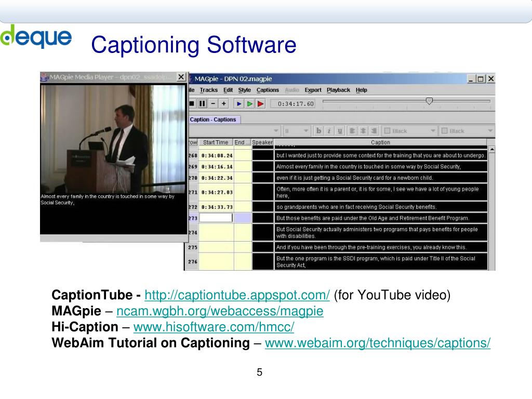Open the Export menu
This screenshot has width=532, height=399.
[313, 90]
